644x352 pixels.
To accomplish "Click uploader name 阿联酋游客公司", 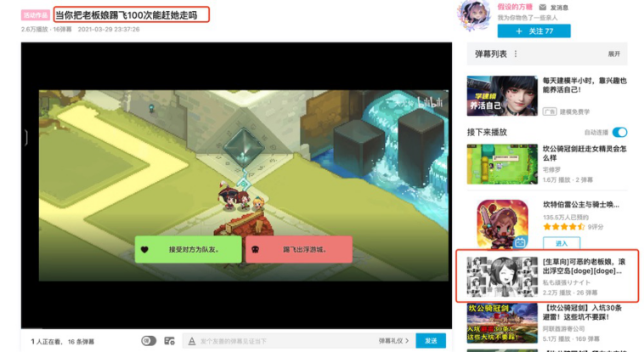I will [x=563, y=328].
